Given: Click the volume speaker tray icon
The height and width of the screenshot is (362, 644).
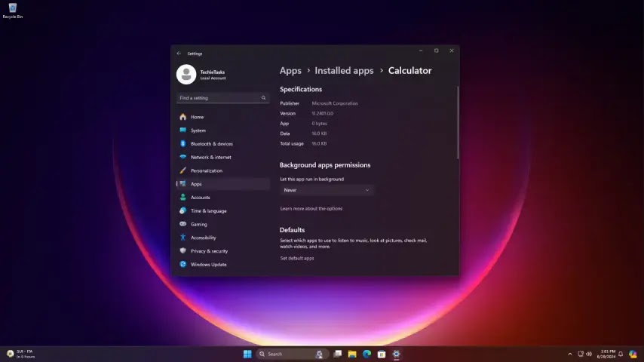Looking at the screenshot, I should tap(589, 354).
